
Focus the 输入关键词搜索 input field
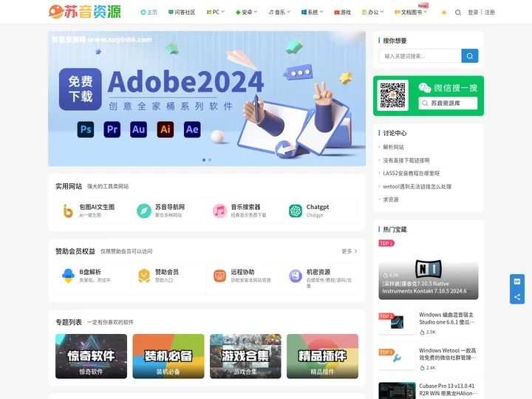click(x=420, y=56)
